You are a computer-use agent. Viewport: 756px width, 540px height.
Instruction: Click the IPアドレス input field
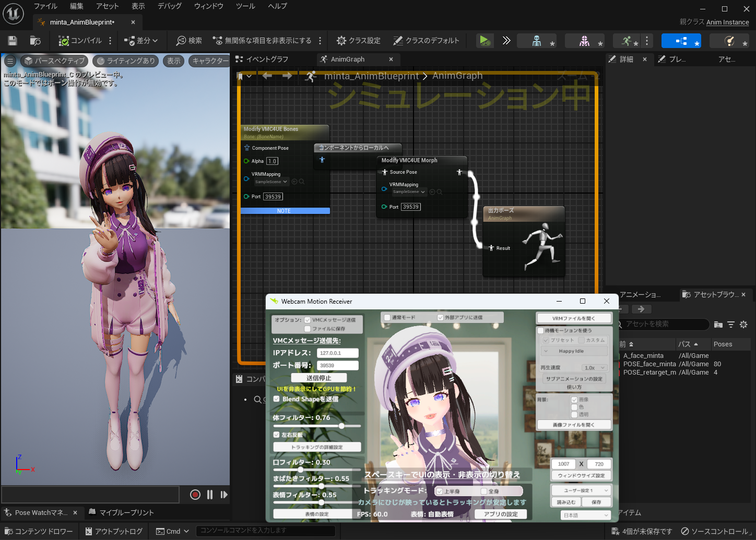coord(338,353)
